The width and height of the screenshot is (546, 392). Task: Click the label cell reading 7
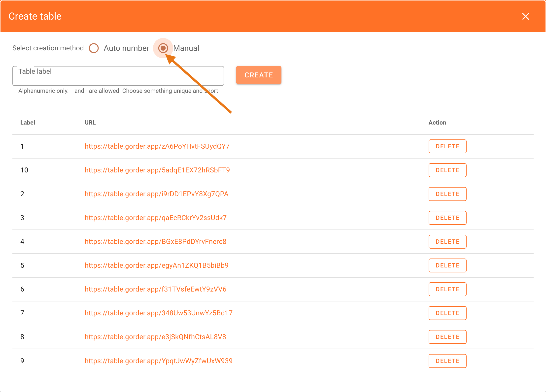(22, 313)
